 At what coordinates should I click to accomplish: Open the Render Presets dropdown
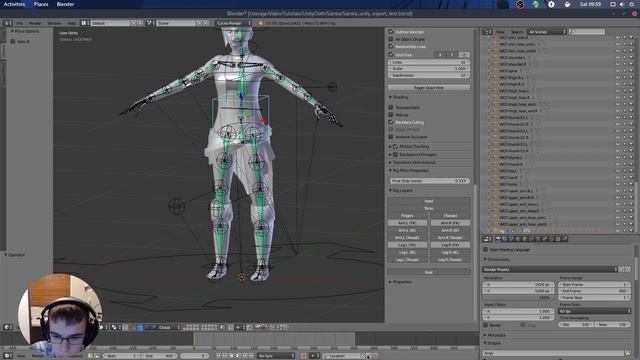coord(550,269)
